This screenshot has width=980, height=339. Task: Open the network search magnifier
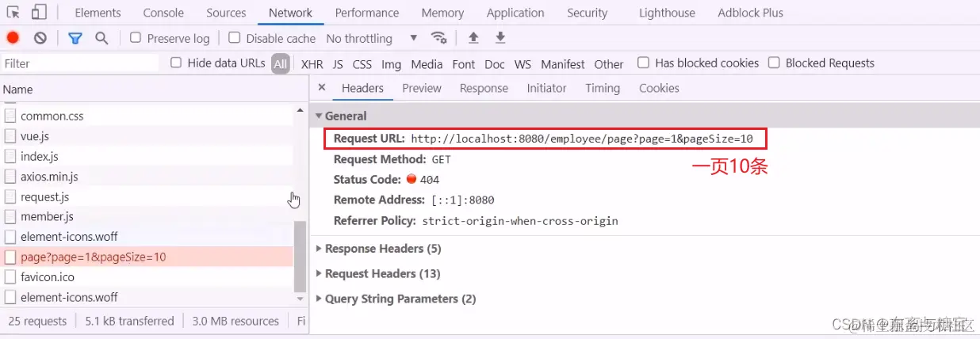click(101, 38)
